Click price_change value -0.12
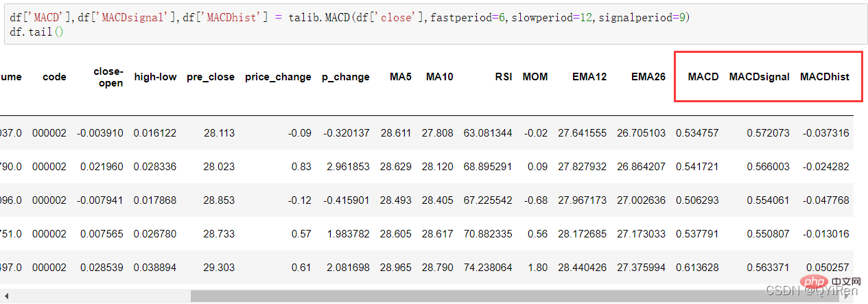Viewport: 868px width, 304px height. (298, 200)
